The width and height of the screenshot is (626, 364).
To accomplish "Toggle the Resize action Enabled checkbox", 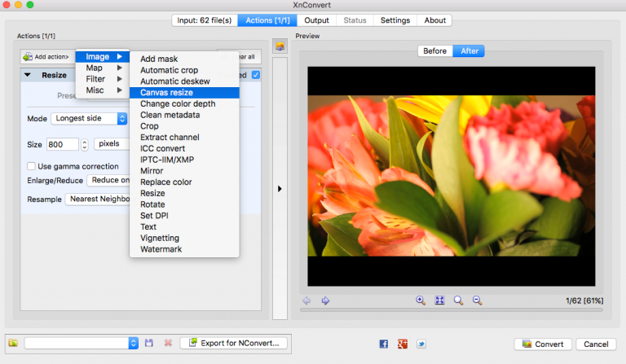I will pyautogui.click(x=256, y=75).
